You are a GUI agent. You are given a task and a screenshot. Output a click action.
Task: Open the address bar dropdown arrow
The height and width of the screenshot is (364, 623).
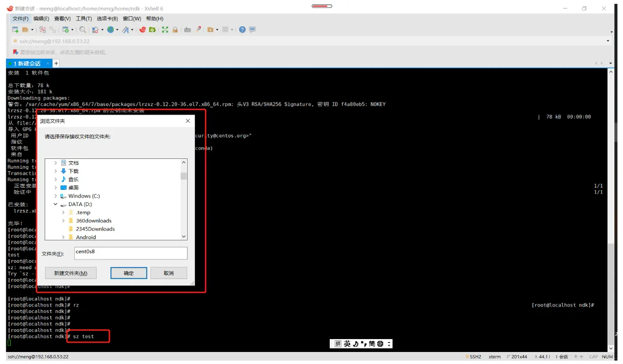pos(608,41)
